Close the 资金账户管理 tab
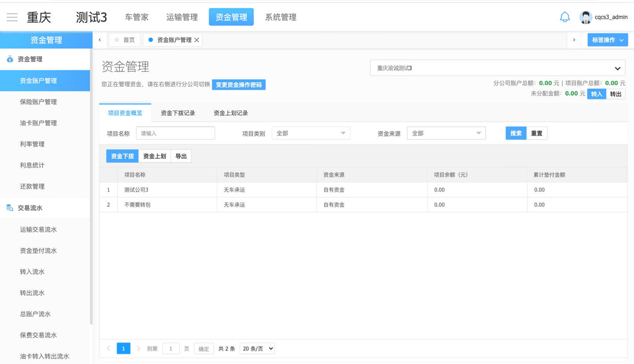Viewport: 634px width, 364px height. pos(197,40)
